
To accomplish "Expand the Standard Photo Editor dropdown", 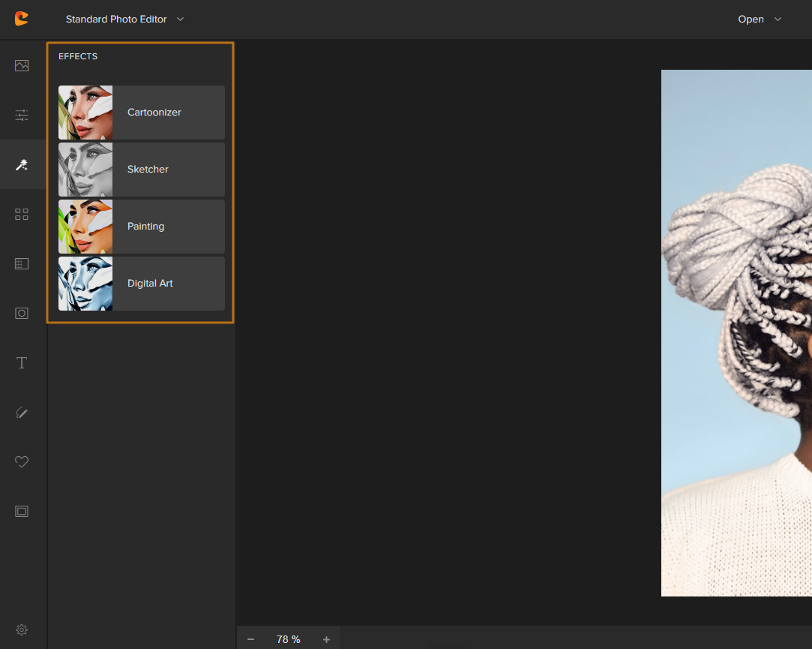I will [124, 20].
